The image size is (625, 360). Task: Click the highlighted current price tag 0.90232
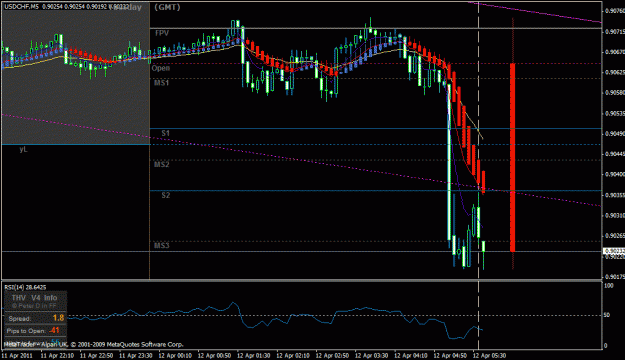coord(614,251)
